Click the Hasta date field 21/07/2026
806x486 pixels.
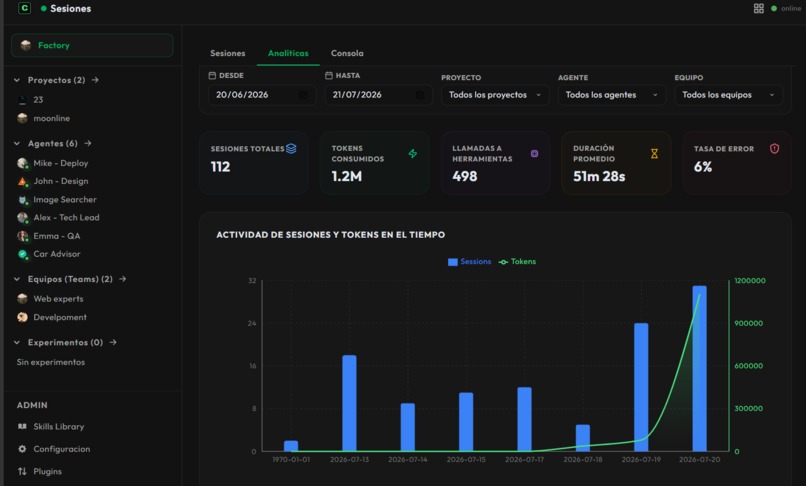pyautogui.click(x=379, y=95)
